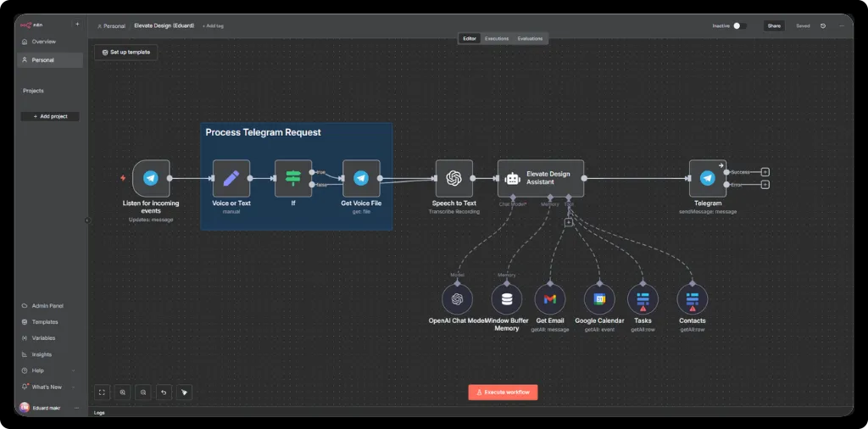Open the Eduard makr avatar
Viewport: 868px width, 429px height.
click(x=25, y=408)
